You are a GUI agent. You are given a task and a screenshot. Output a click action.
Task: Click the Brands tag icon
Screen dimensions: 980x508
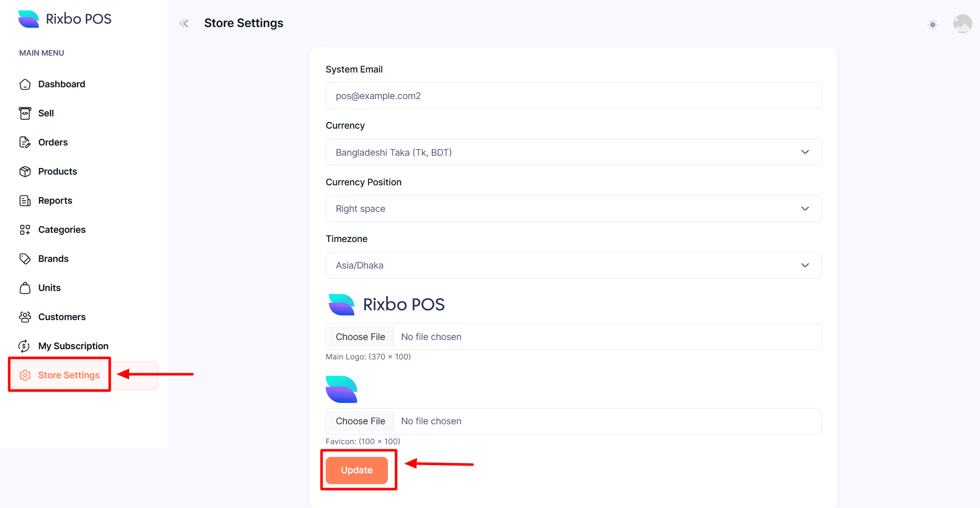[25, 259]
